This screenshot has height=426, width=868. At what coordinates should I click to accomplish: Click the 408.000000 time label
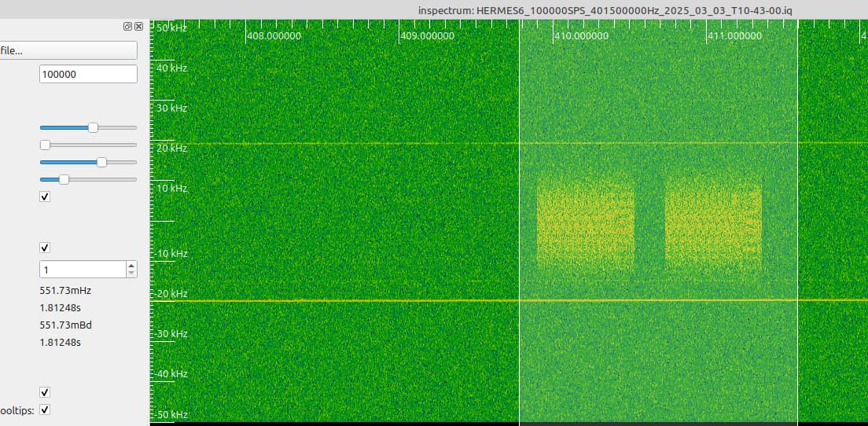274,36
